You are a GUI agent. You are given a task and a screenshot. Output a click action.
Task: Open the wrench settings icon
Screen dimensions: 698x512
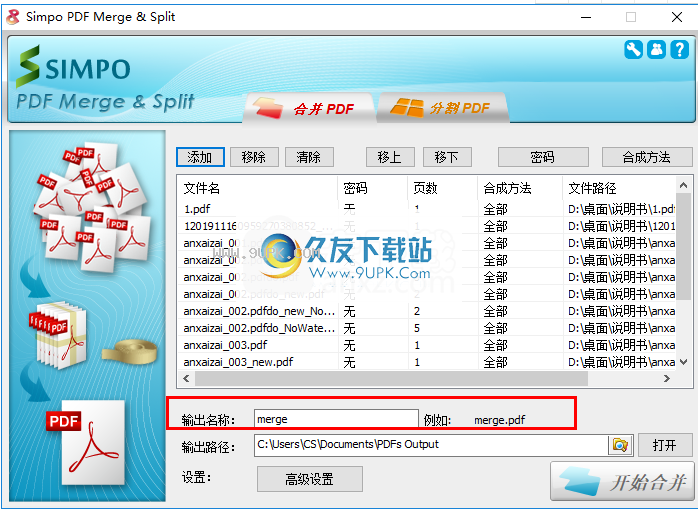click(633, 49)
